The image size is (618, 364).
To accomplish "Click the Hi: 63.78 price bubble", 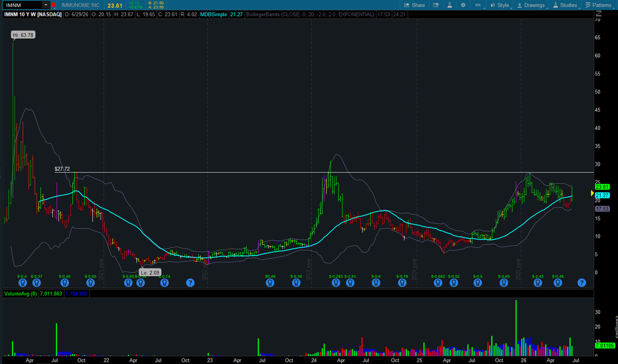I will [x=24, y=34].
